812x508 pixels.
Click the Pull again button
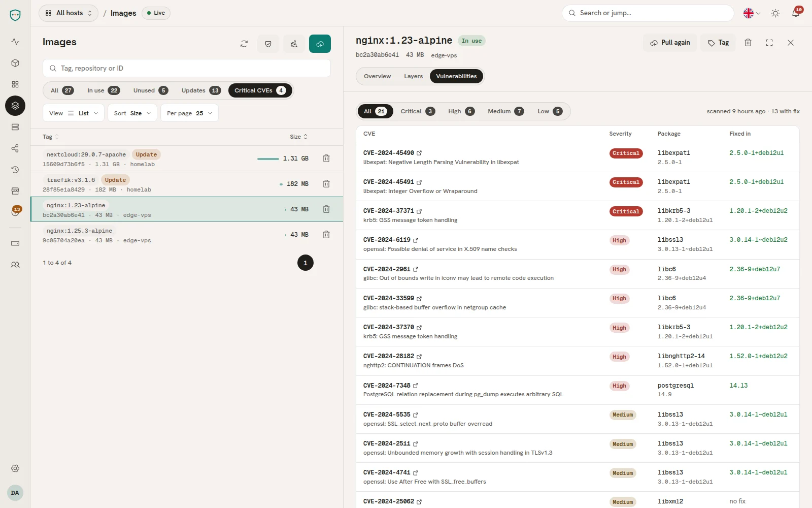pos(670,43)
